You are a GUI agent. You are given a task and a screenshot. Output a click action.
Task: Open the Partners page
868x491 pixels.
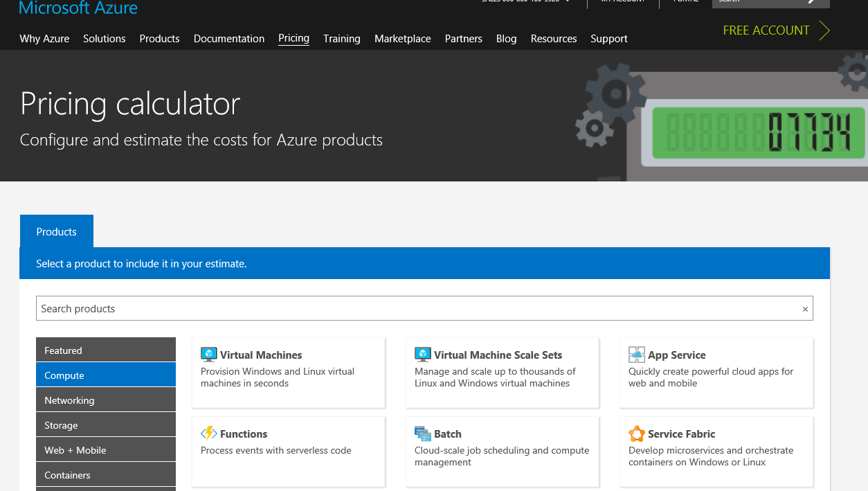(464, 39)
